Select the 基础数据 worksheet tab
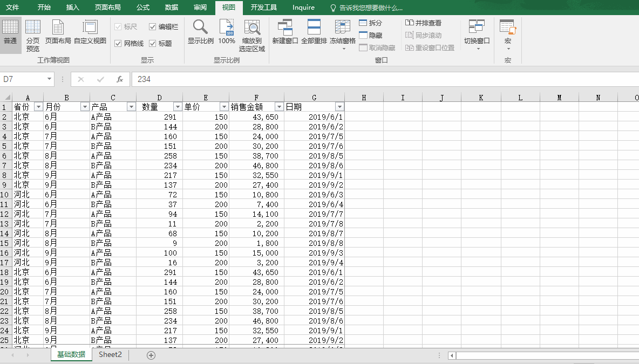639x364 pixels. coord(71,355)
